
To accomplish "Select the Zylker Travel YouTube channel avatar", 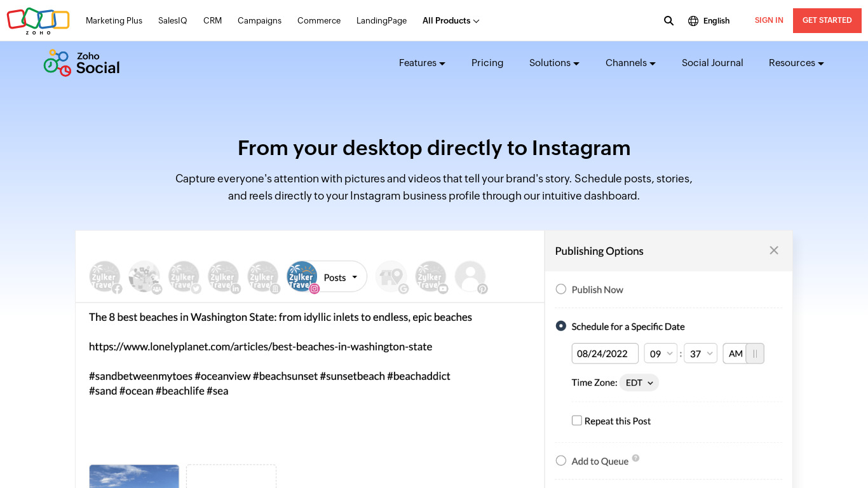I will 431,277.
